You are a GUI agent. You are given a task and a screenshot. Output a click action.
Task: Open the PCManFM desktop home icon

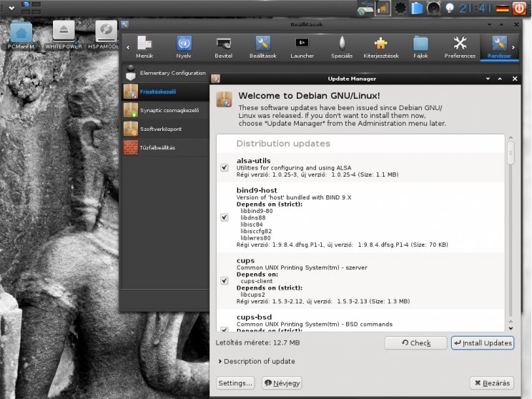point(21,35)
